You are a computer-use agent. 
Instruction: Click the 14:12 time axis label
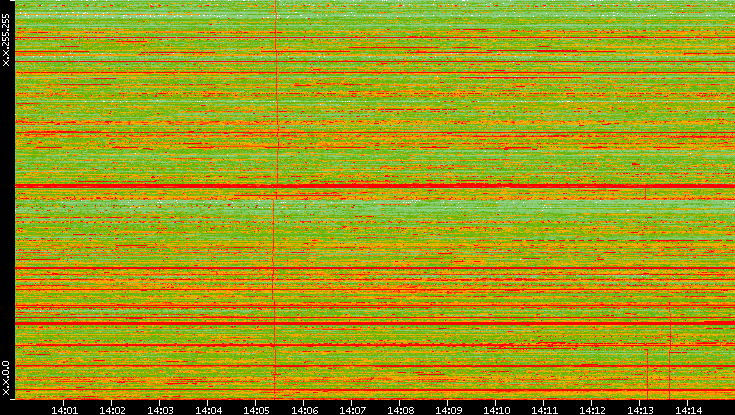click(x=592, y=410)
